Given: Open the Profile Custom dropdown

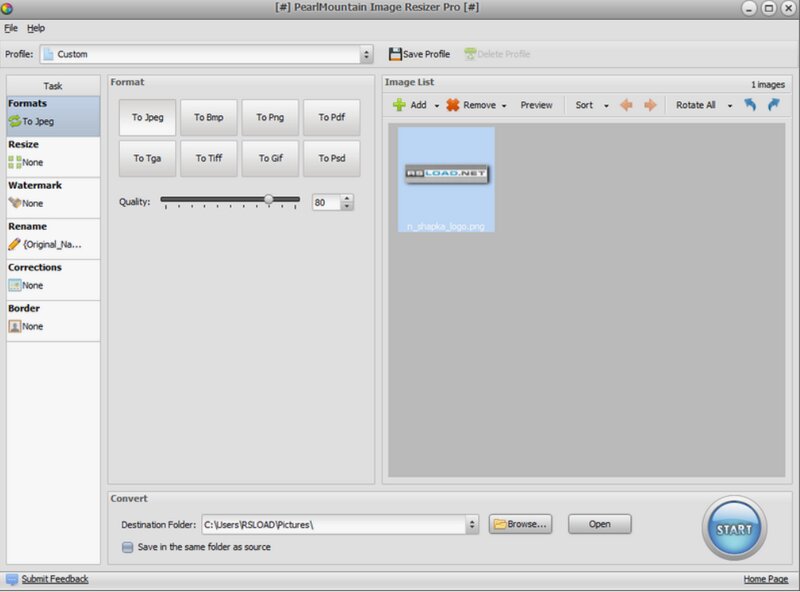Looking at the screenshot, I should pos(207,54).
